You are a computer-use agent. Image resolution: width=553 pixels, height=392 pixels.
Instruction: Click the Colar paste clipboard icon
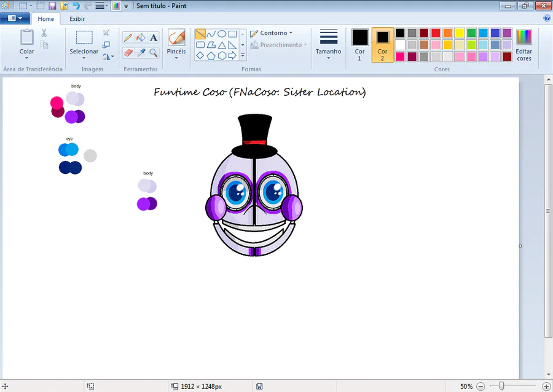pos(27,37)
